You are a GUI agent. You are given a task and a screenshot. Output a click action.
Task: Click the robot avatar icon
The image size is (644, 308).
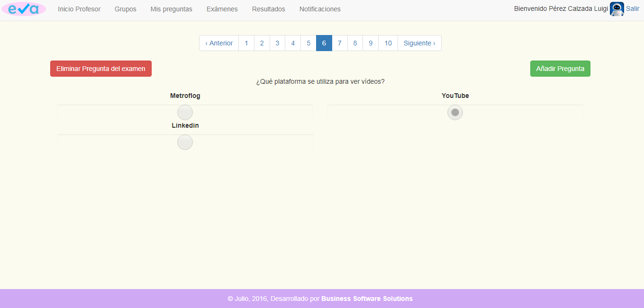pyautogui.click(x=617, y=9)
